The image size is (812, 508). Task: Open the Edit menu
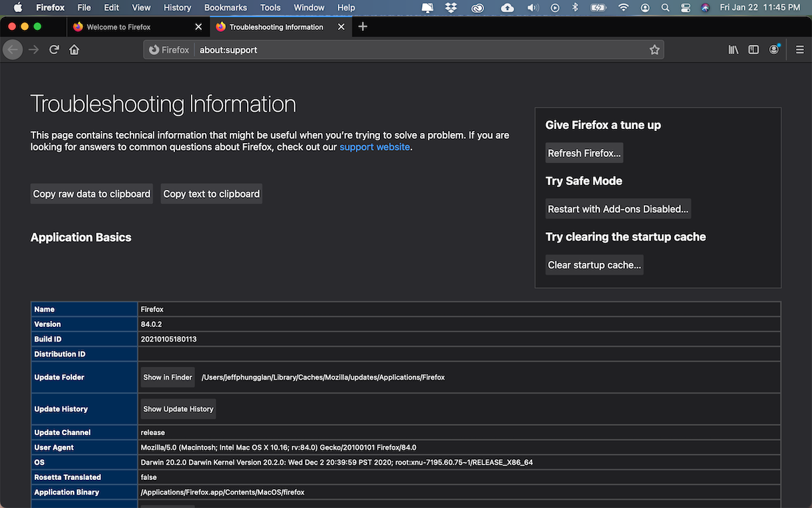click(112, 7)
